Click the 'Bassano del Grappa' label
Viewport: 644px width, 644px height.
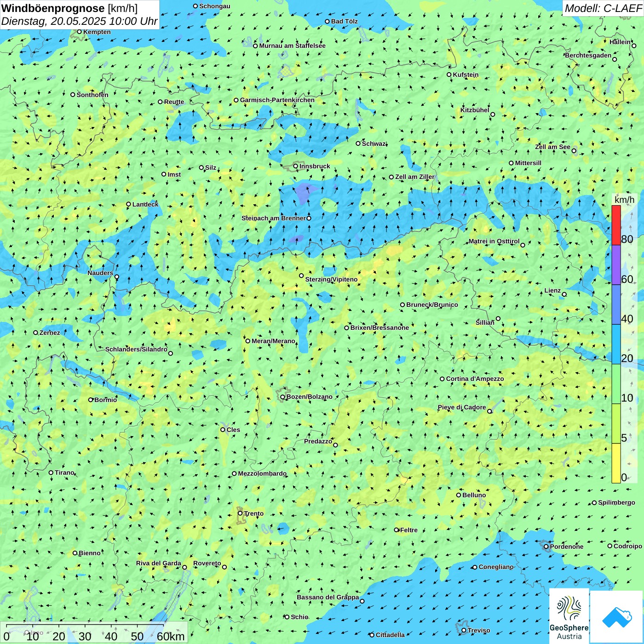point(328,597)
